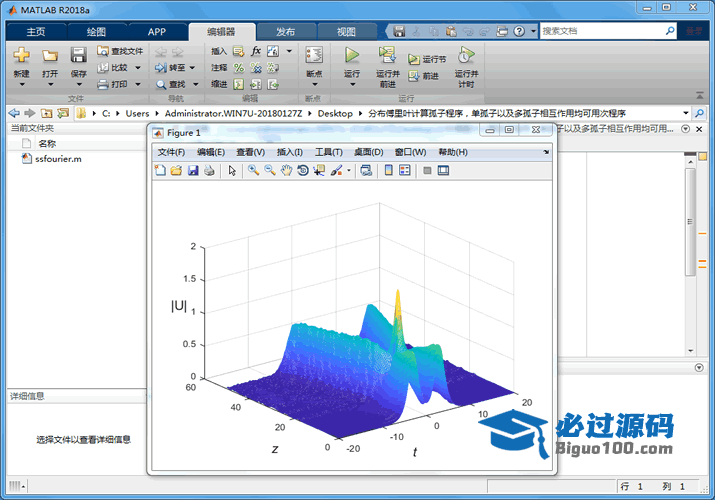Click the Breakpoints (断点) icon

314,56
